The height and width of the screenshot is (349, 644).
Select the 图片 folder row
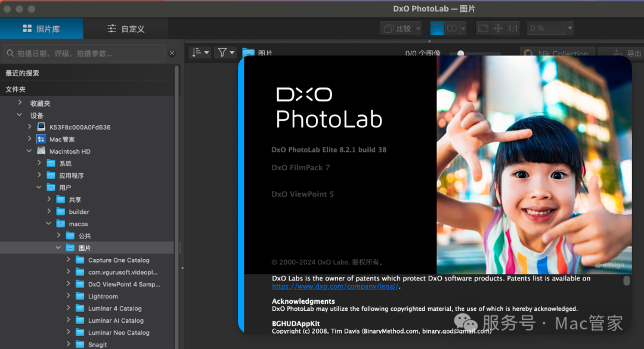[87, 248]
